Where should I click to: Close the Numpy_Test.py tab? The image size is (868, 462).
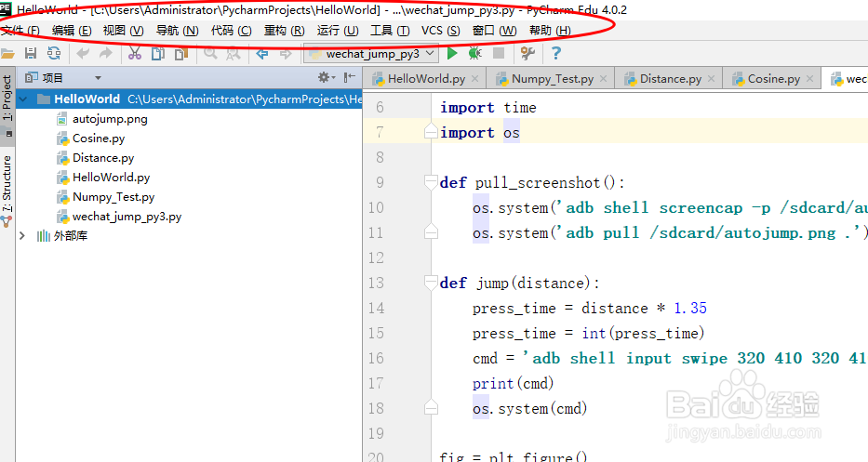point(604,79)
